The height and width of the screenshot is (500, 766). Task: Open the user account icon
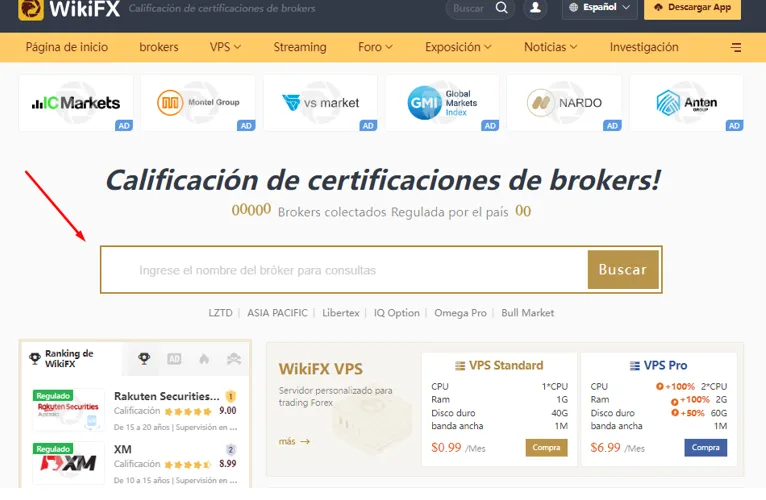click(x=535, y=8)
